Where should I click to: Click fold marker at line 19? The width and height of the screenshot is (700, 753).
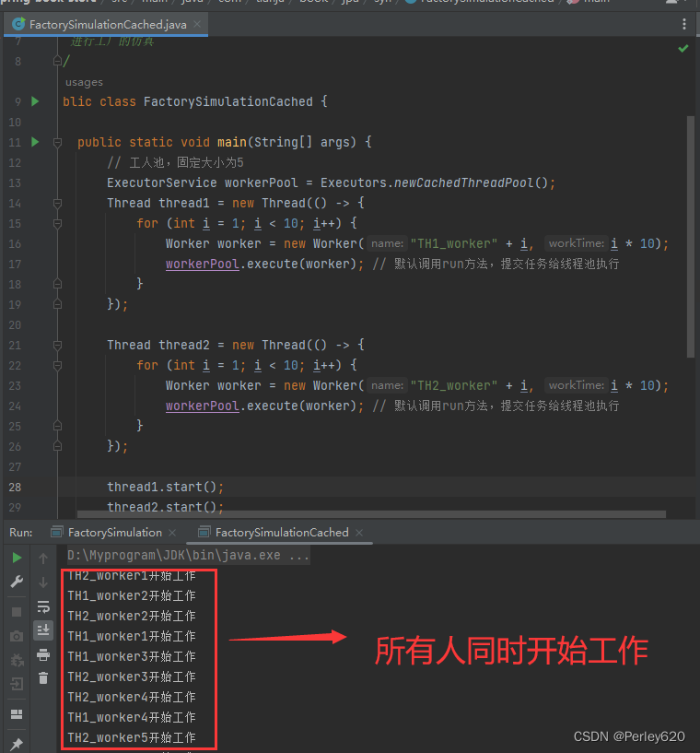point(58,304)
